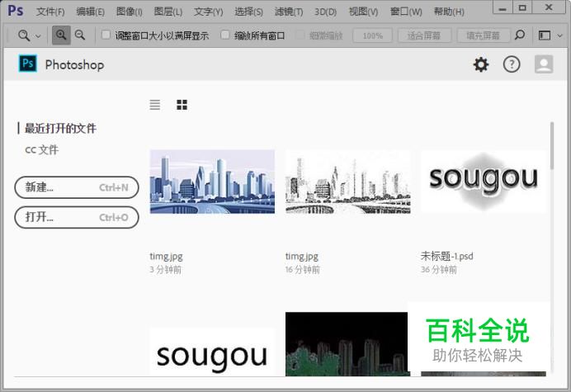
Task: Open the 图像(I) menu
Action: [x=130, y=12]
